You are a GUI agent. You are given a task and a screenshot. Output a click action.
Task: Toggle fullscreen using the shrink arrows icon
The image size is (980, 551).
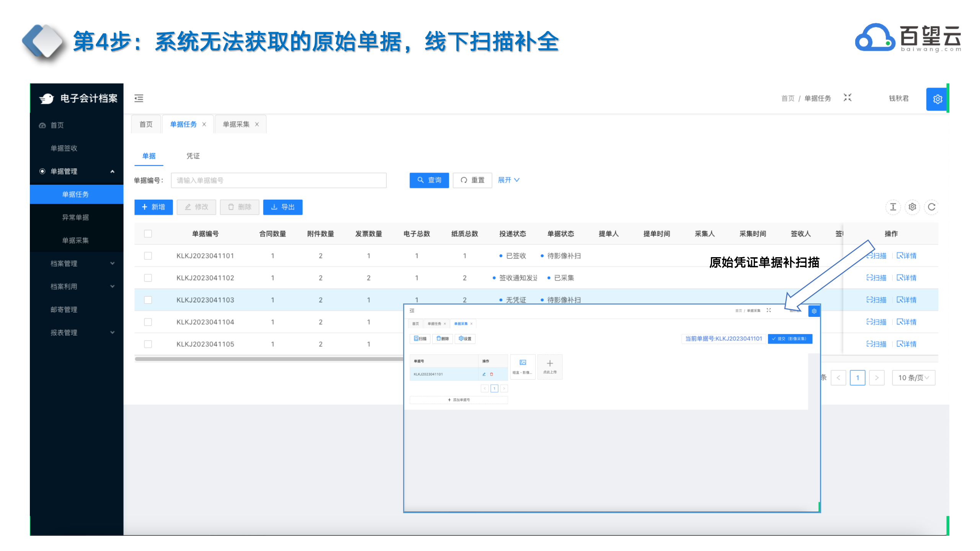[847, 98]
